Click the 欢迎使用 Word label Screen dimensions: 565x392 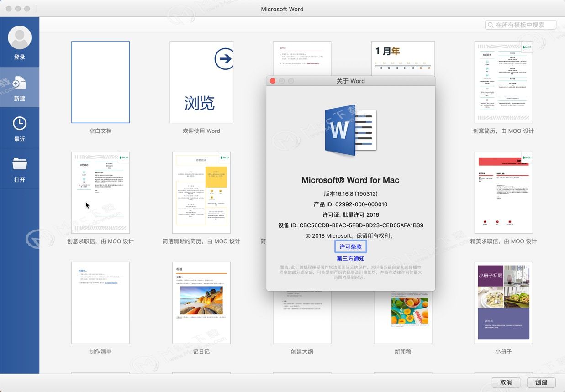click(201, 131)
